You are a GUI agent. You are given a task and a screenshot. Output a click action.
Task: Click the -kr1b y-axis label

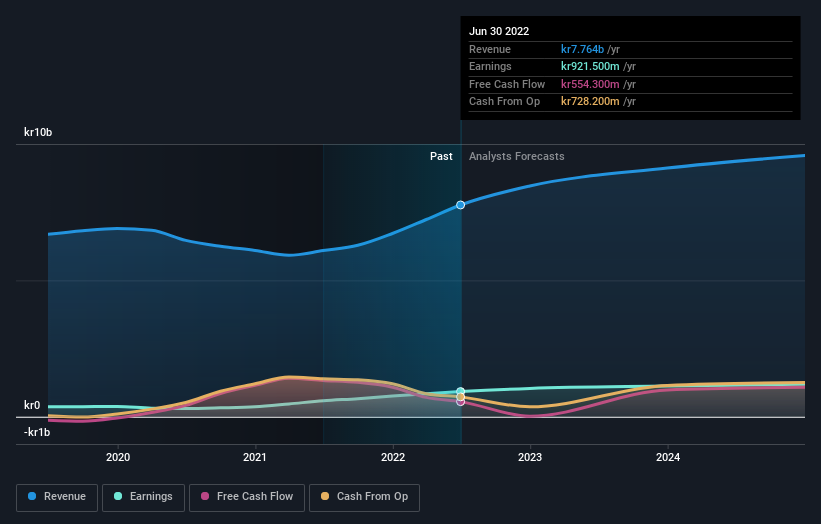37,432
